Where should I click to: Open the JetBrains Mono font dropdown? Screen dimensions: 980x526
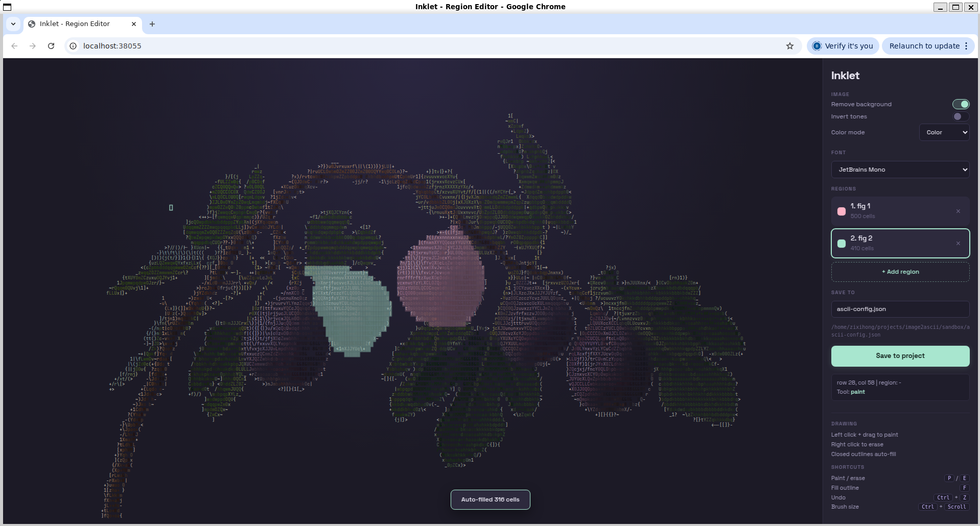click(x=900, y=170)
